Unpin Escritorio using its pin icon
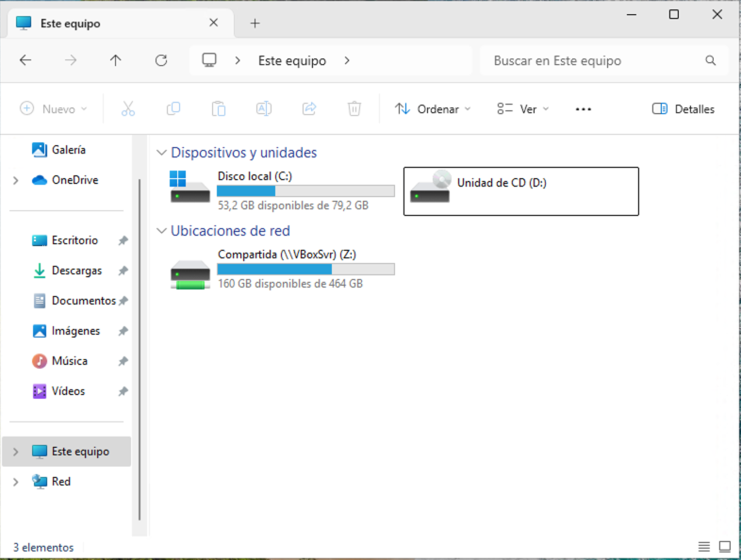741x560 pixels. 123,240
